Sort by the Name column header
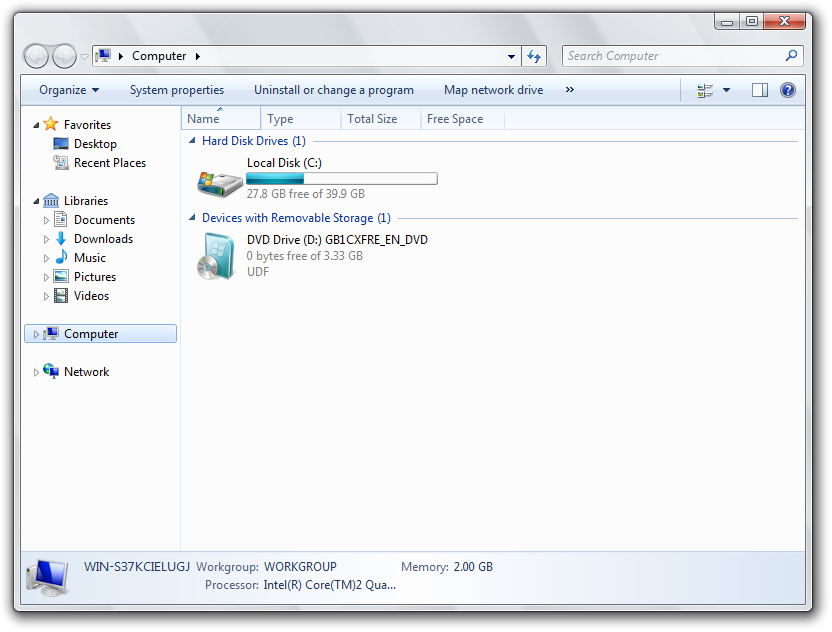The image size is (832, 632). click(221, 118)
